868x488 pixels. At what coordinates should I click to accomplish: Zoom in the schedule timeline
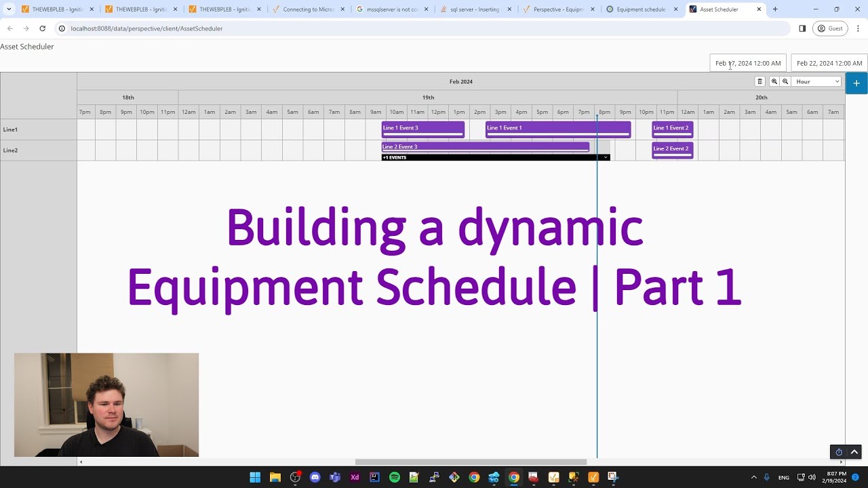pos(774,81)
